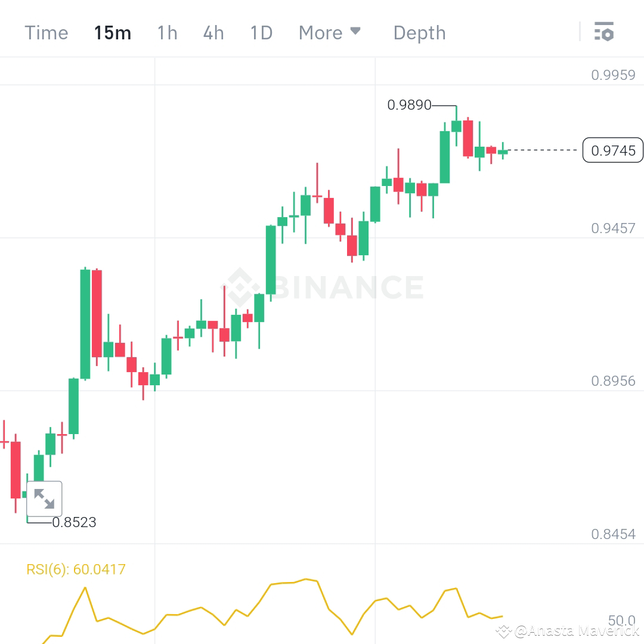
Task: Click the caret arrow next to More
Action: (x=356, y=32)
